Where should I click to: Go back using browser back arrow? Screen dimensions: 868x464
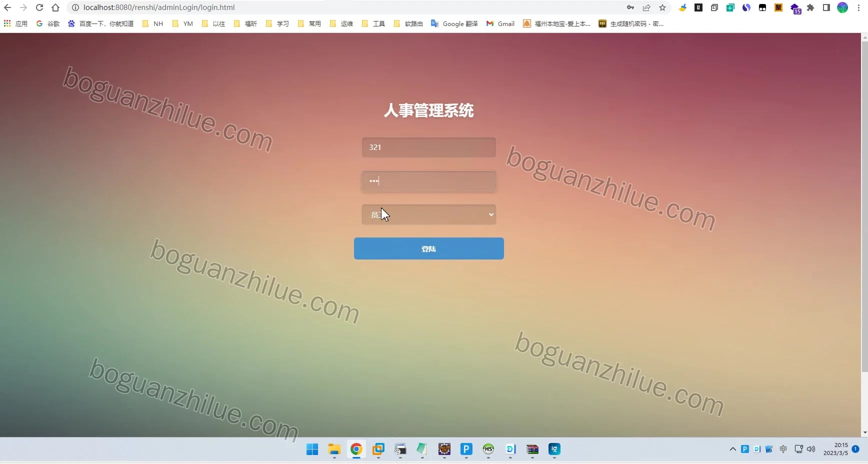click(x=7, y=7)
